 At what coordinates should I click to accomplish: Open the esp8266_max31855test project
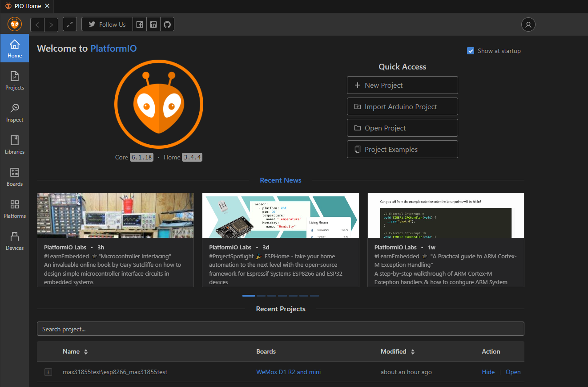click(513, 372)
